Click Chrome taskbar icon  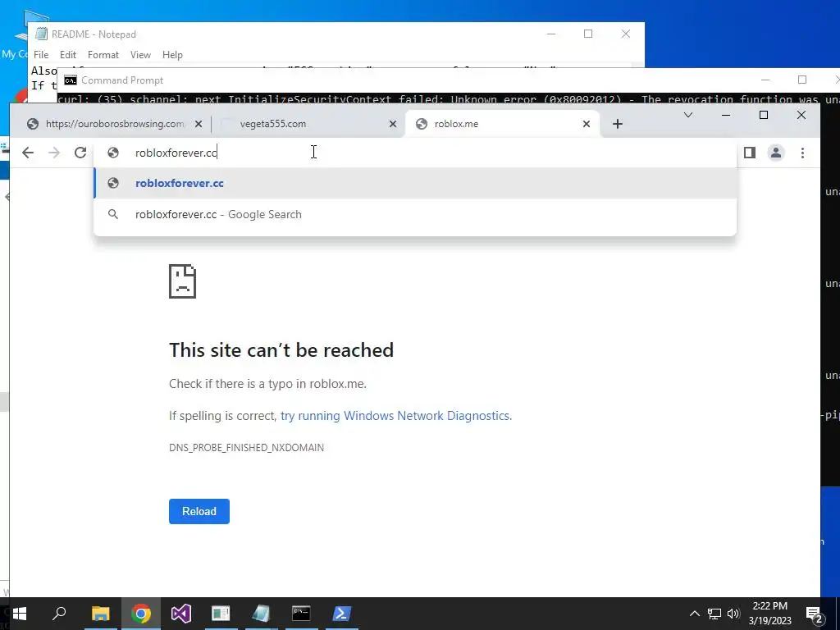(x=141, y=614)
